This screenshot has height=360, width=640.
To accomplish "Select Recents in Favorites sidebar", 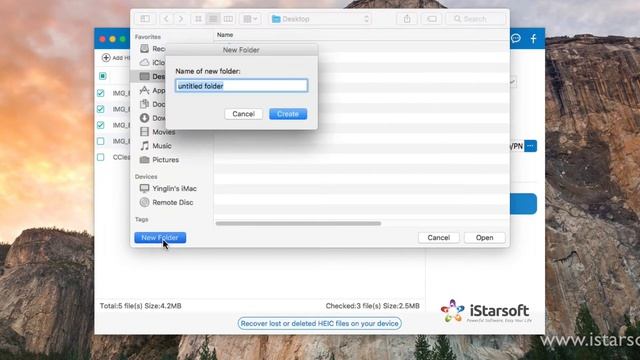I will click(x=152, y=49).
